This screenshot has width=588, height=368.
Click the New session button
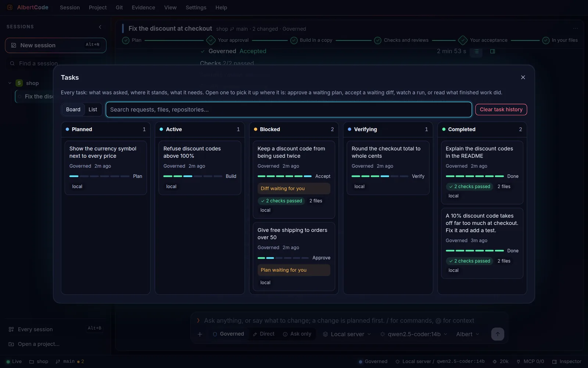(x=56, y=45)
